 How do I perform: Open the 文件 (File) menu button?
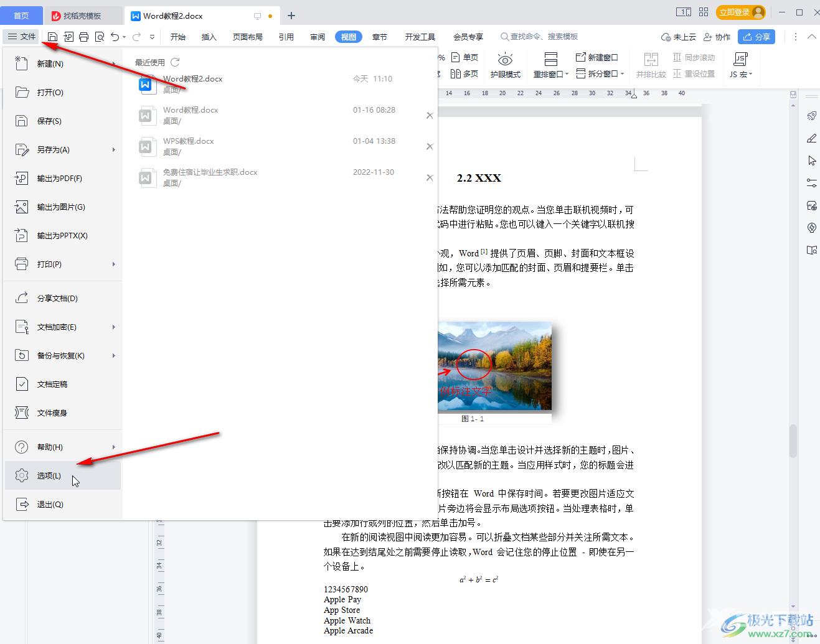point(22,37)
